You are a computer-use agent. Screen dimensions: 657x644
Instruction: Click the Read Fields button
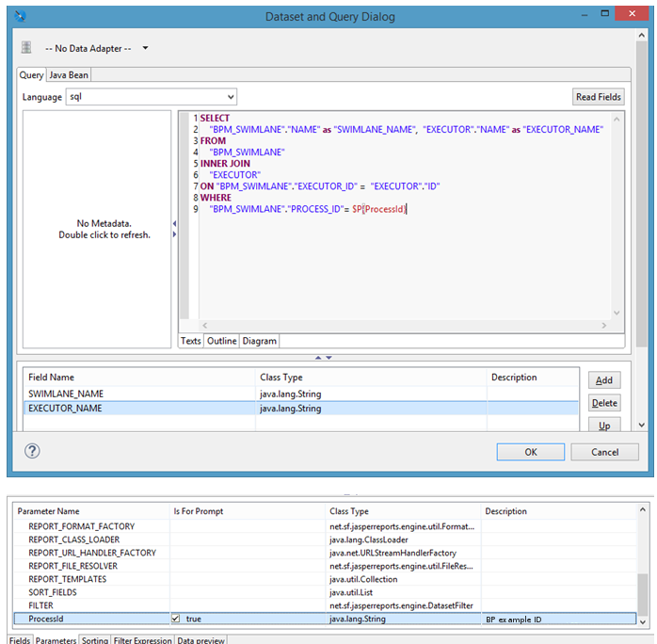click(600, 97)
